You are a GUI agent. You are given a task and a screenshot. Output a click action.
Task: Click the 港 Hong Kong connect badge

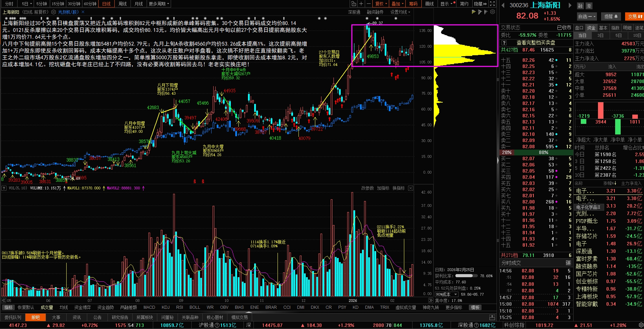click(588, 6)
